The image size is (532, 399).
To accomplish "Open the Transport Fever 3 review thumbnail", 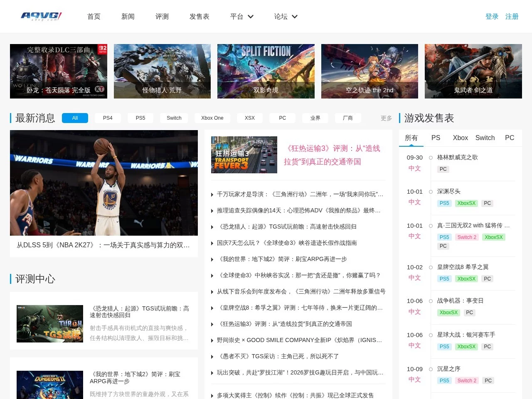I will pos(244,155).
